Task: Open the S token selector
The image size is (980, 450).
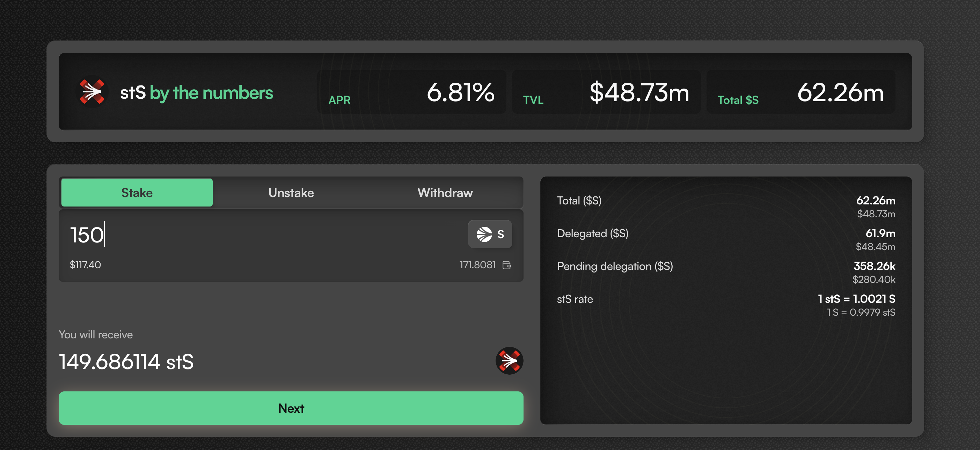Action: (x=490, y=234)
